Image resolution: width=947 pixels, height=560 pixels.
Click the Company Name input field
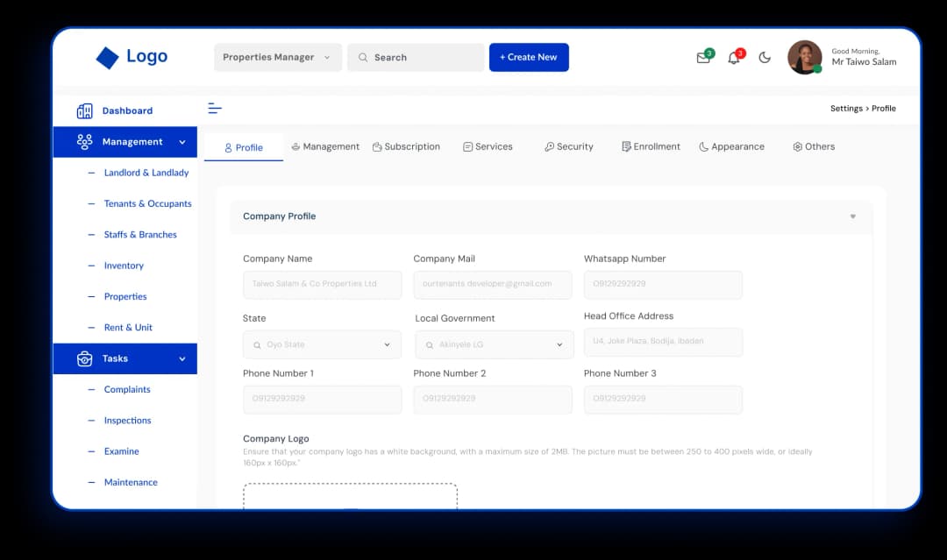click(322, 284)
